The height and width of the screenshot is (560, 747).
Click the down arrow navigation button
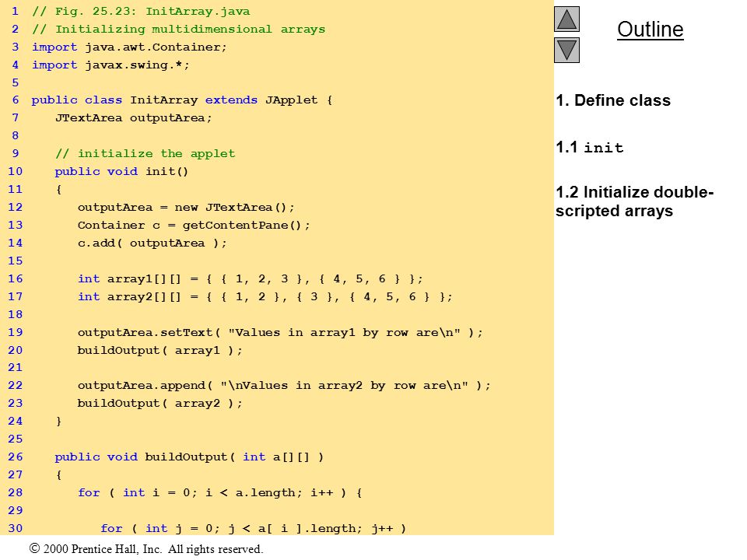pyautogui.click(x=566, y=50)
